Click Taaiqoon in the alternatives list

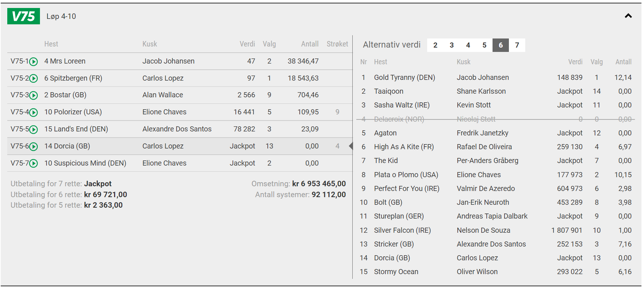click(x=389, y=91)
